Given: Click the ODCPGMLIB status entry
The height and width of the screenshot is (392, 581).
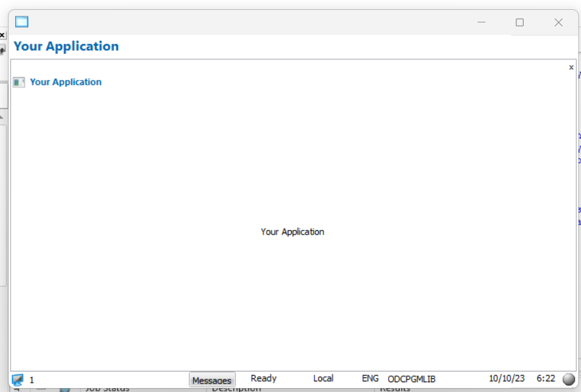Looking at the screenshot, I should [x=411, y=379].
